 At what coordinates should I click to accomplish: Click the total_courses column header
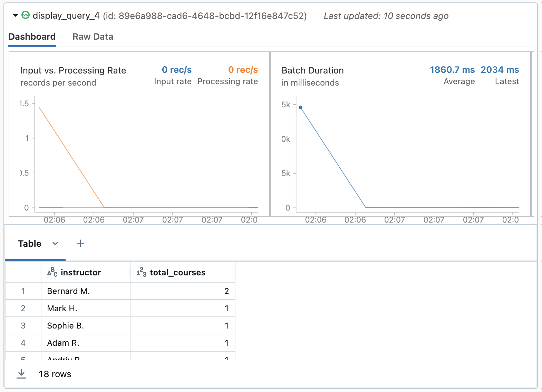[183, 272]
